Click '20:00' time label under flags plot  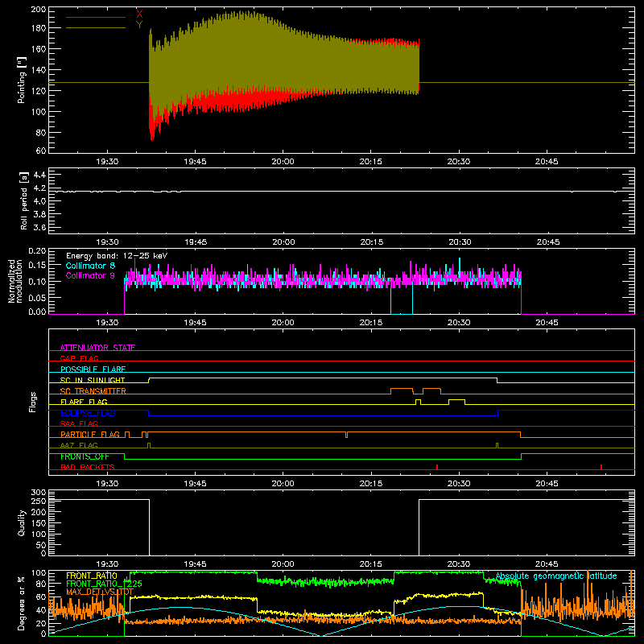click(283, 484)
